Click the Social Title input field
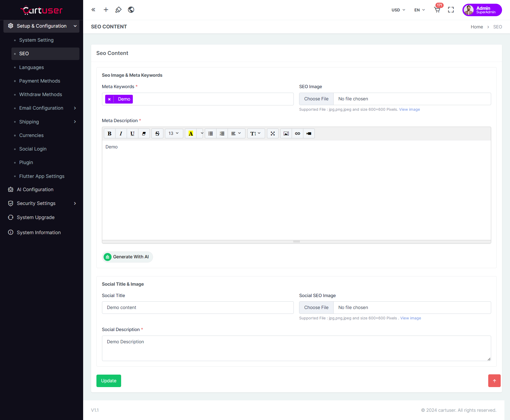The width and height of the screenshot is (510, 420). click(198, 307)
